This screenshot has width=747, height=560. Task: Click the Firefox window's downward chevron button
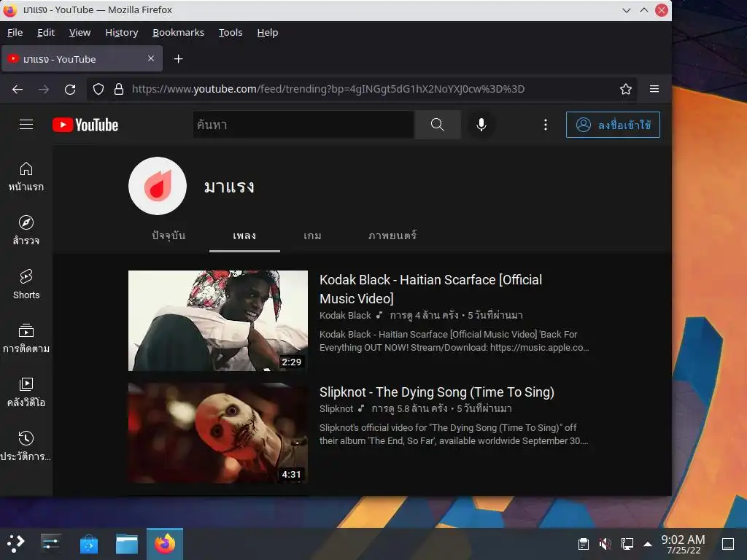click(627, 10)
